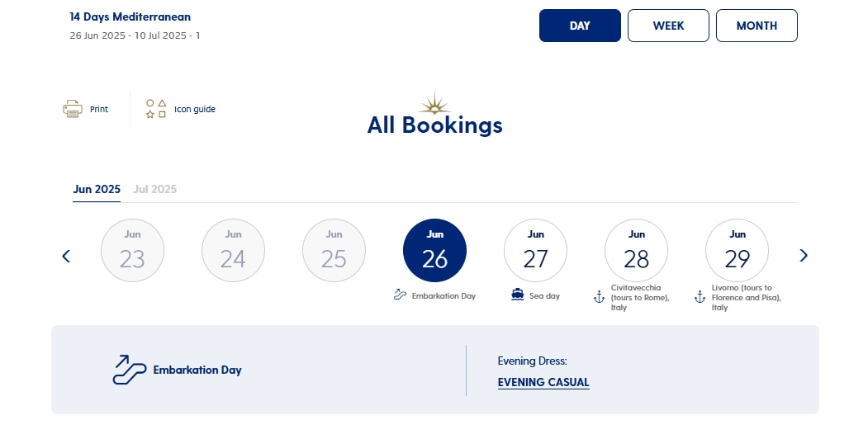Switch to the WEEK view

[x=668, y=26]
